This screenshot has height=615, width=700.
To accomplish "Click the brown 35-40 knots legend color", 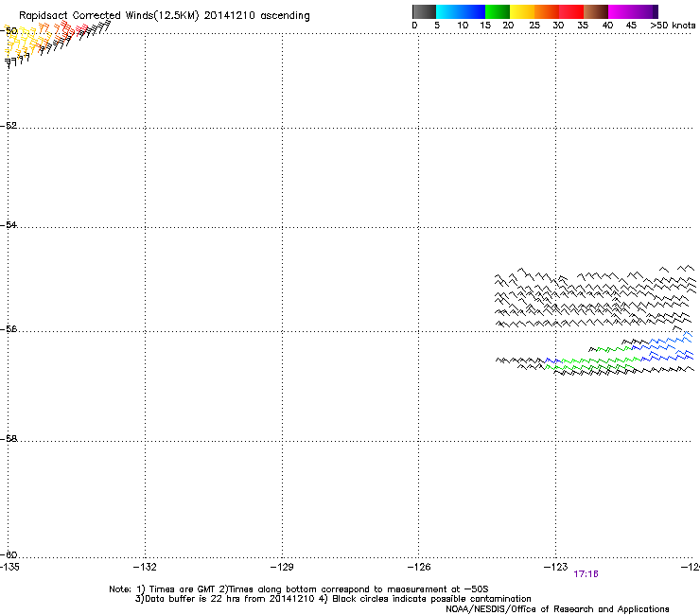I will [x=596, y=11].
